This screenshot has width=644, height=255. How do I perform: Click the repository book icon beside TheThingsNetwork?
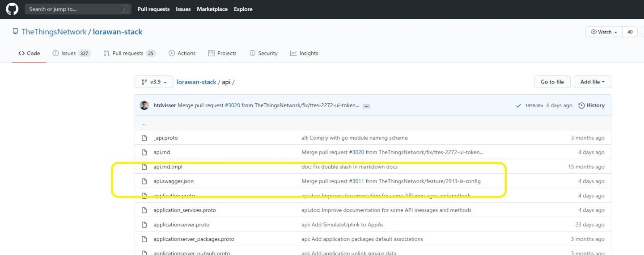click(16, 32)
